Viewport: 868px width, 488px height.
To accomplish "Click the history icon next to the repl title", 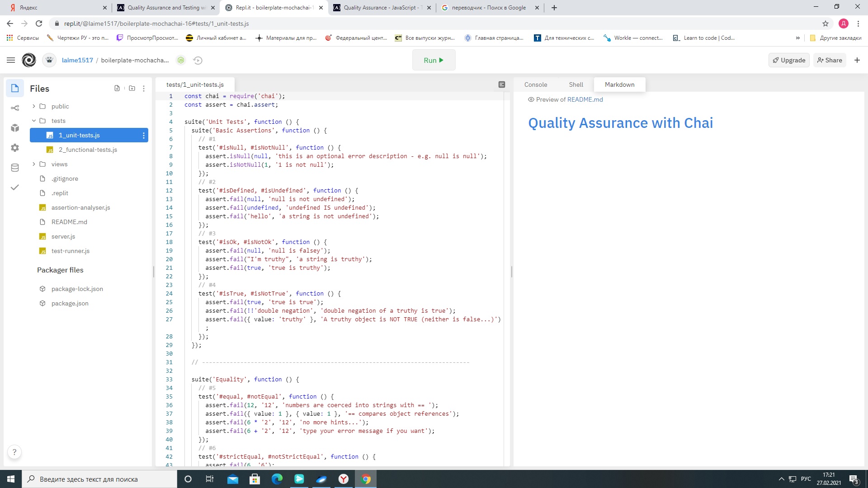I will (198, 60).
